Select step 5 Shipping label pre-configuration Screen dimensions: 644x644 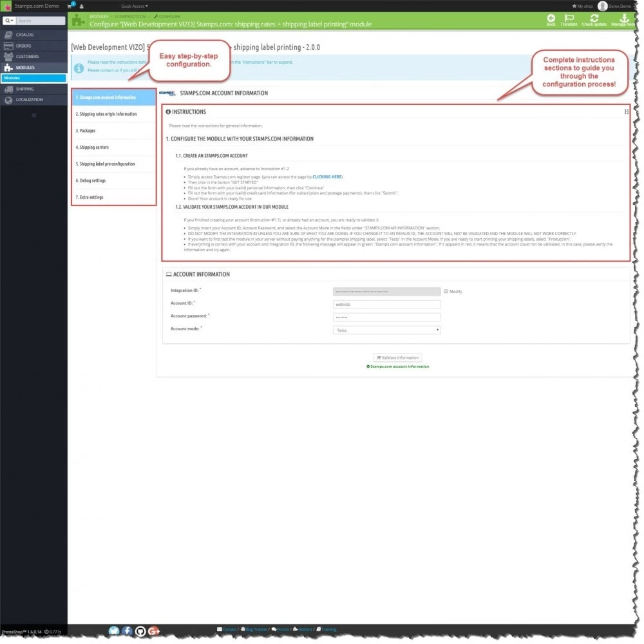114,164
